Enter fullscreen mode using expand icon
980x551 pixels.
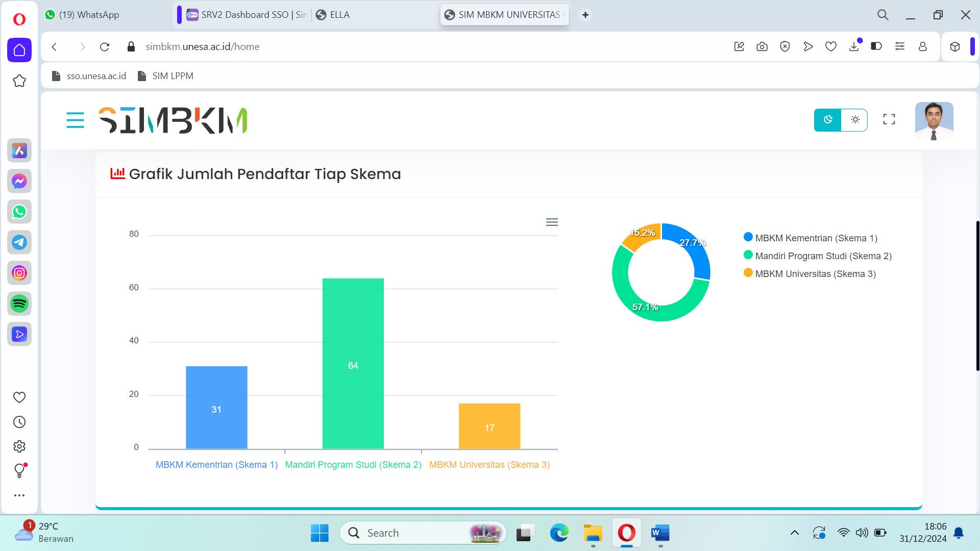[x=889, y=119]
